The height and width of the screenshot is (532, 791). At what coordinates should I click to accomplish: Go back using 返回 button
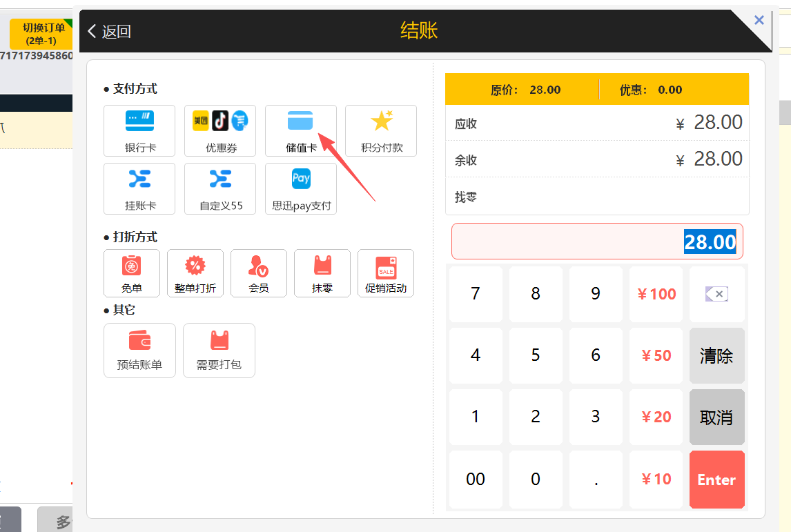click(x=110, y=31)
